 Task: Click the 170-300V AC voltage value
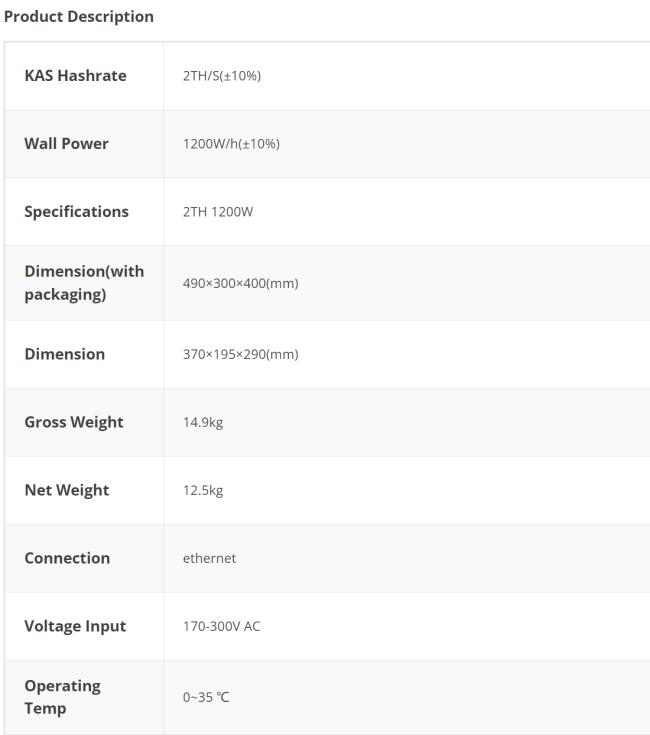pyautogui.click(x=221, y=626)
